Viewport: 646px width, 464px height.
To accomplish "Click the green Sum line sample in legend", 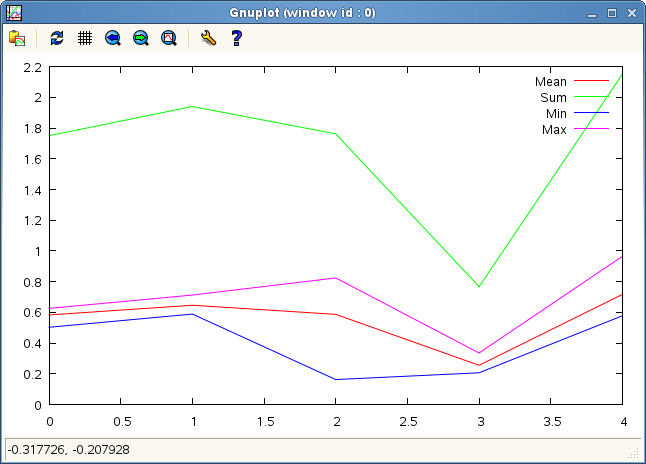I will pyautogui.click(x=591, y=98).
